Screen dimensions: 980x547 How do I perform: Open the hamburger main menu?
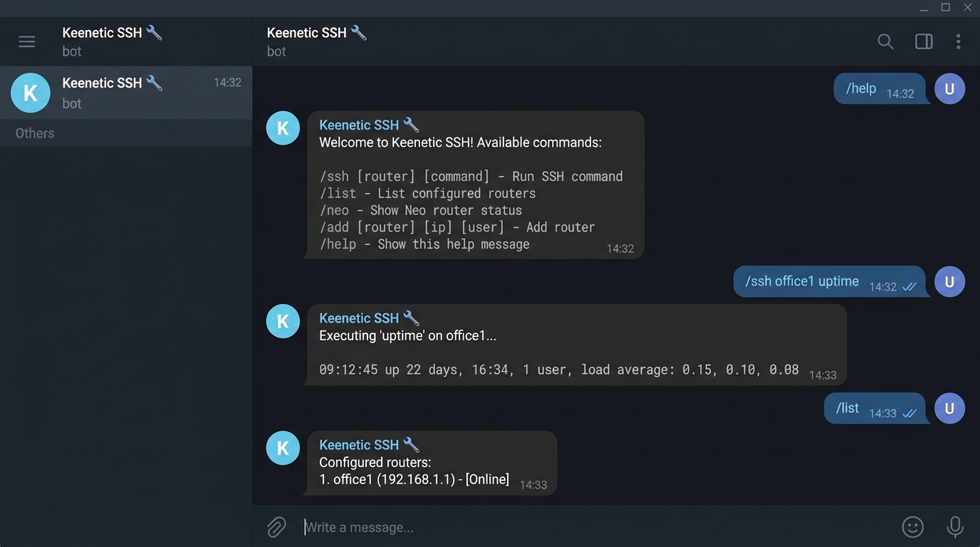(x=26, y=41)
